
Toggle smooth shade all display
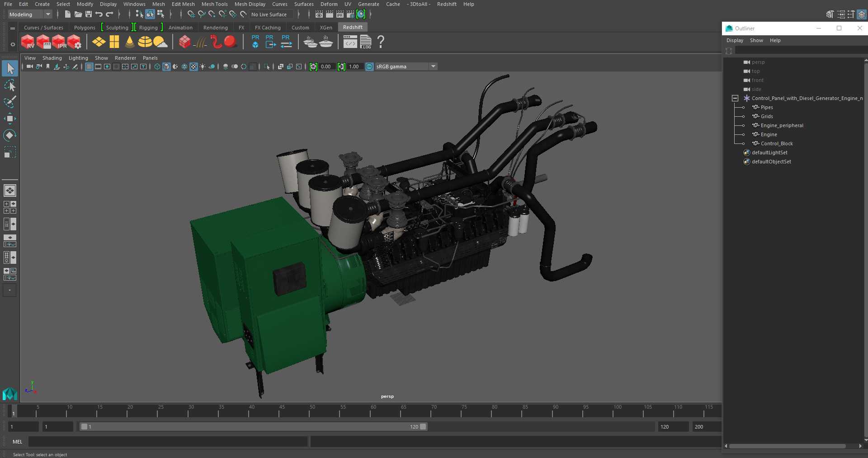166,67
